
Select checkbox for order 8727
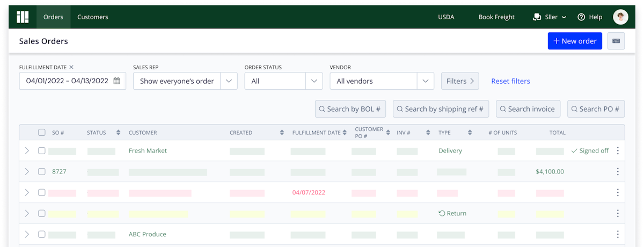(x=42, y=172)
